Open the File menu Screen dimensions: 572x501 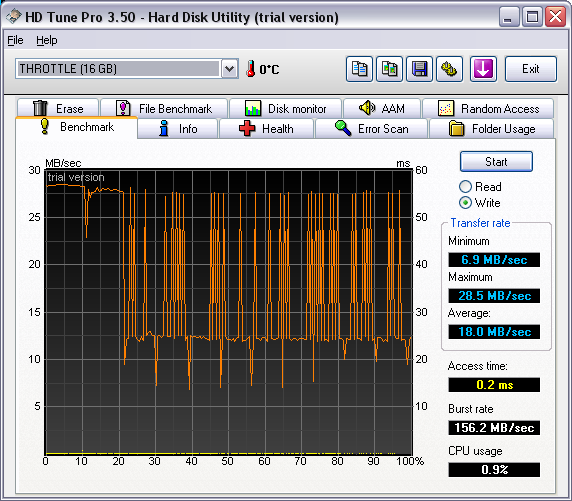pyautogui.click(x=15, y=40)
